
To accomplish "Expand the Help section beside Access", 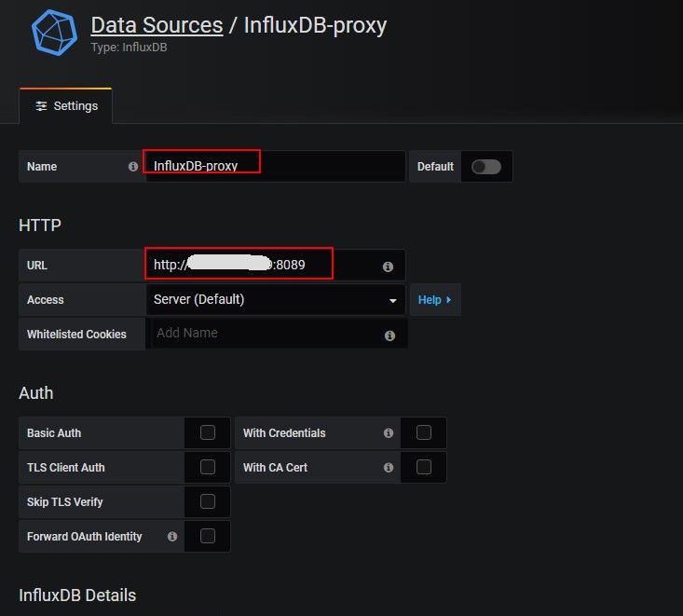I will click(x=435, y=300).
